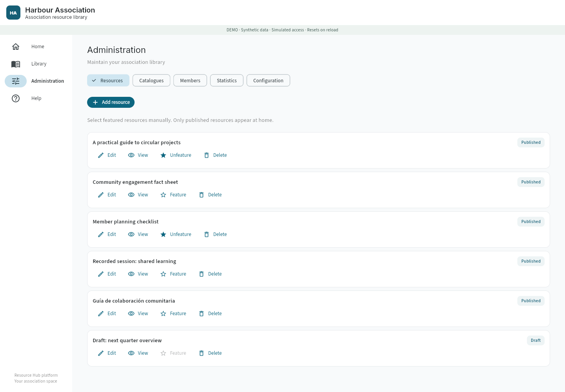
Task: Feature Guía de colaboración comunitaria
Action: (173, 314)
